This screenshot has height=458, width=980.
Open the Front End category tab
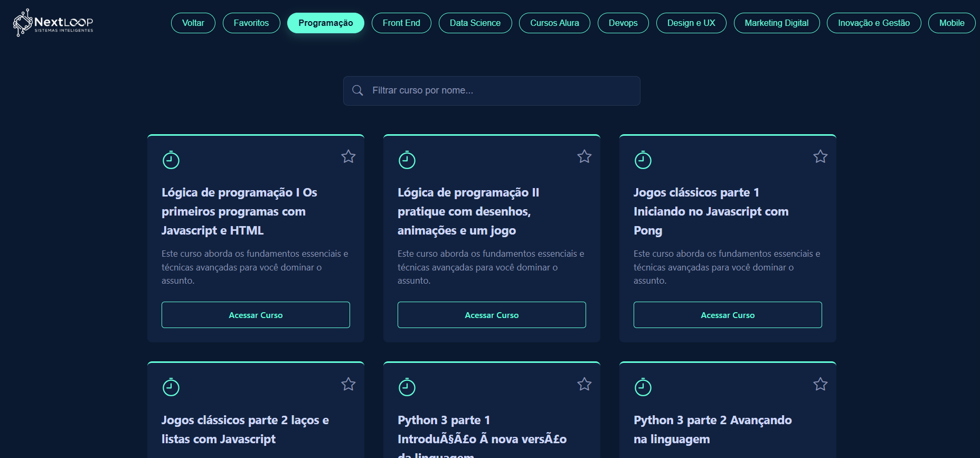tap(401, 23)
